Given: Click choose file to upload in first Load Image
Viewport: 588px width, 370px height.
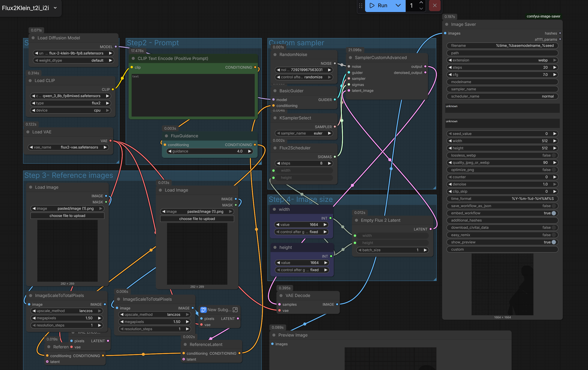Looking at the screenshot, I should pos(67,216).
